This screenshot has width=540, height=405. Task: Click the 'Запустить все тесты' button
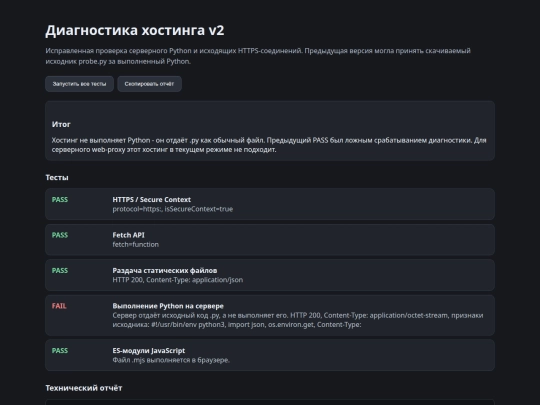point(79,84)
